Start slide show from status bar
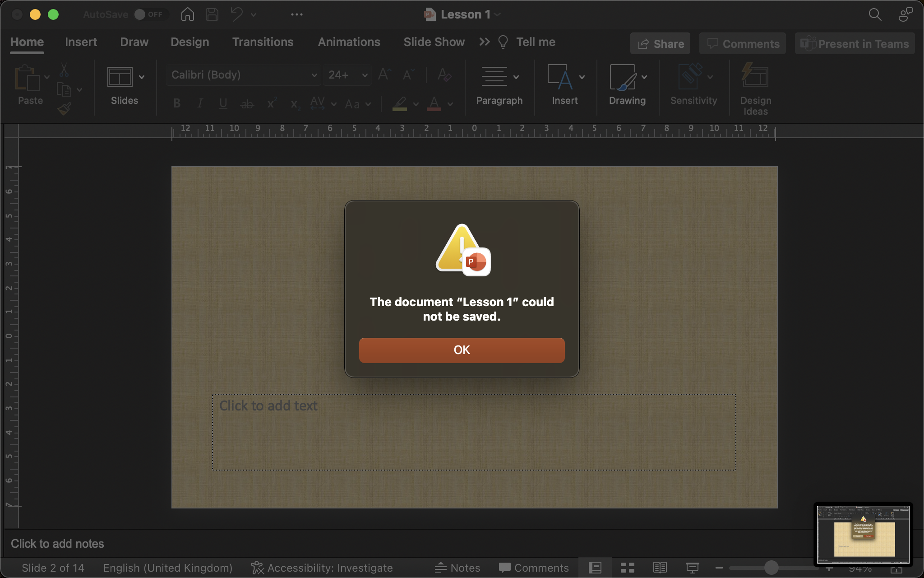Image resolution: width=924 pixels, height=578 pixels. point(692,568)
